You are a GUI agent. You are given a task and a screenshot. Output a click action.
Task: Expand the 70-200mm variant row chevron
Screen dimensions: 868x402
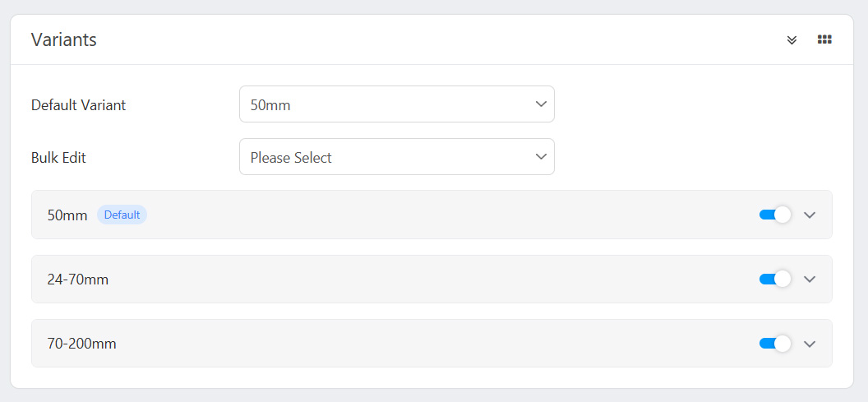[810, 344]
